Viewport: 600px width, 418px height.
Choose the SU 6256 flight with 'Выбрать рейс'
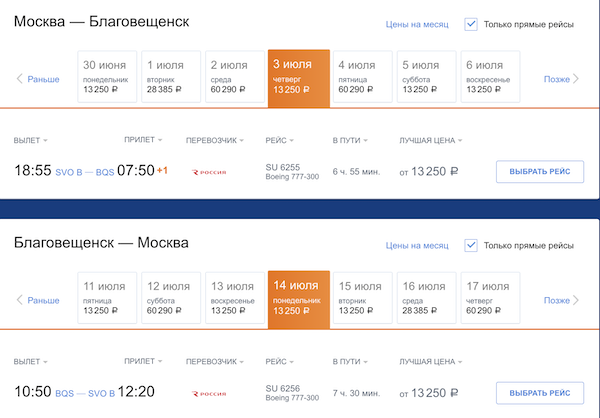point(540,394)
